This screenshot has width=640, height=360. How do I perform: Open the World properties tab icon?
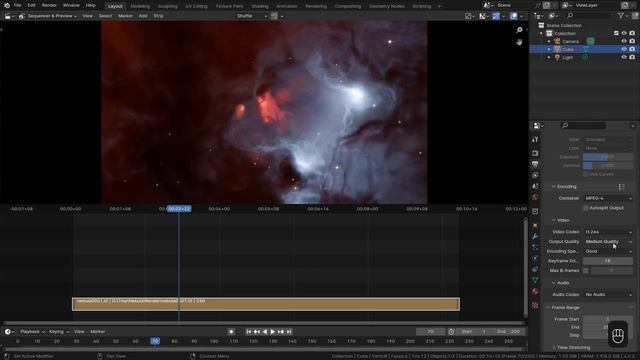click(x=535, y=197)
